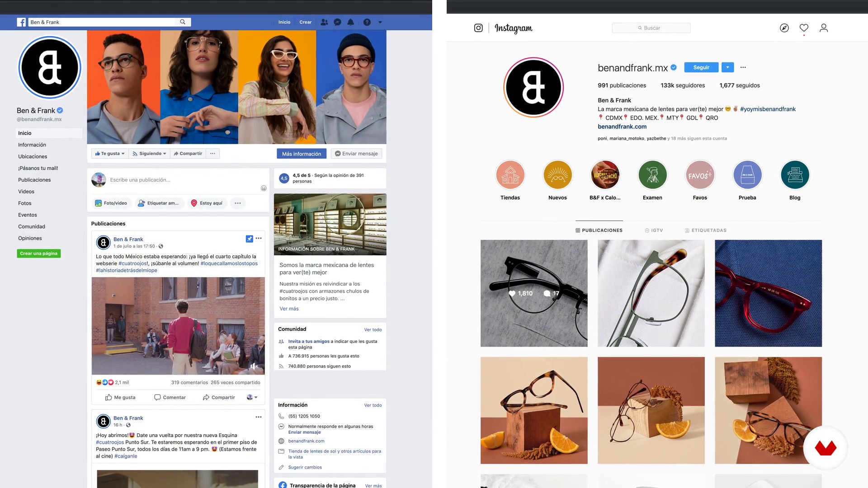Select Inicio in page sidebar
This screenshot has width=868, height=488.
(x=49, y=133)
